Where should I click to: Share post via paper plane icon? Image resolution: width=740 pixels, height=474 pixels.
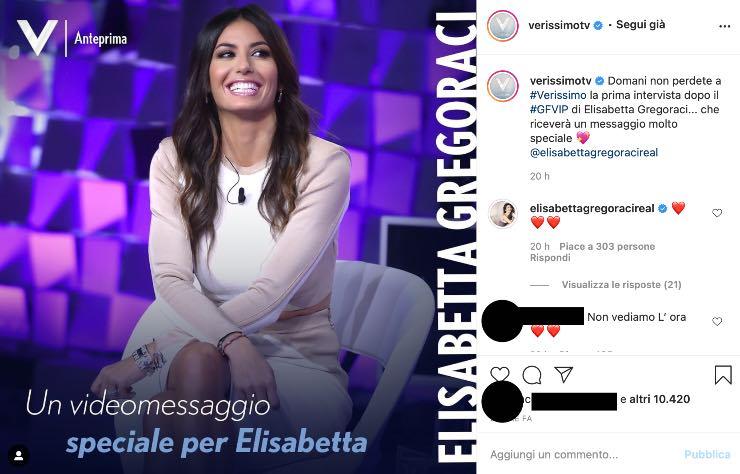(x=563, y=374)
